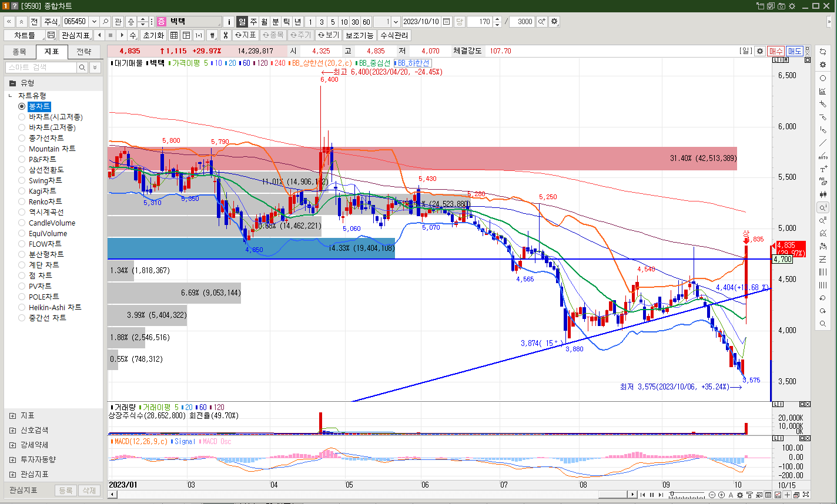Select the 주 weekly period button
This screenshot has width=837, height=504.
click(253, 21)
